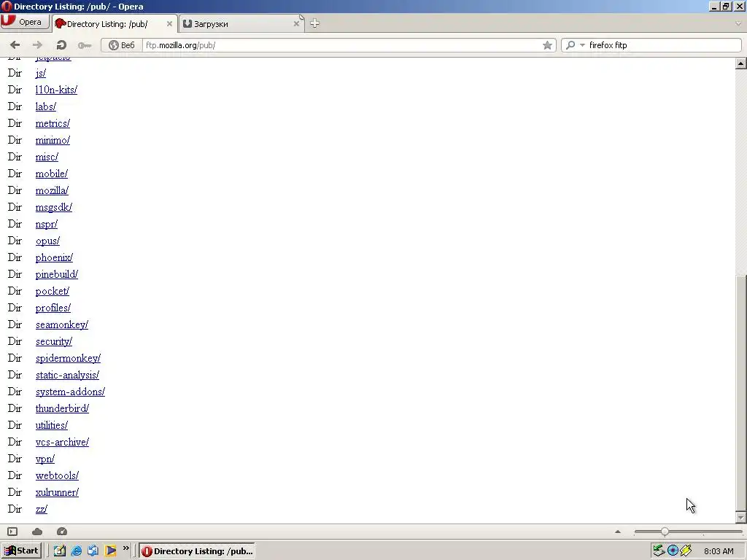Open the pinebuild/ directory link
The width and height of the screenshot is (747, 560).
coord(57,274)
